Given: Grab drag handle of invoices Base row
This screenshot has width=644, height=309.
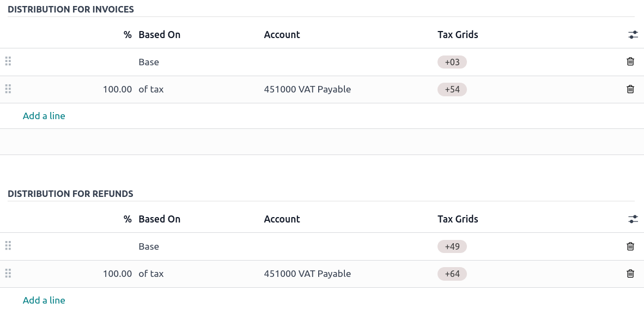Looking at the screenshot, I should (x=8, y=61).
